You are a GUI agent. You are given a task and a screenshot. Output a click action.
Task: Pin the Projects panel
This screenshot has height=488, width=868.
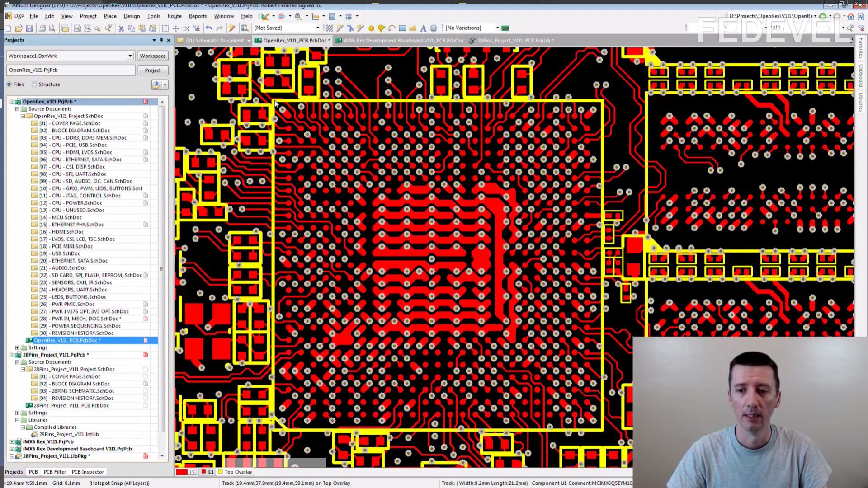[161, 40]
